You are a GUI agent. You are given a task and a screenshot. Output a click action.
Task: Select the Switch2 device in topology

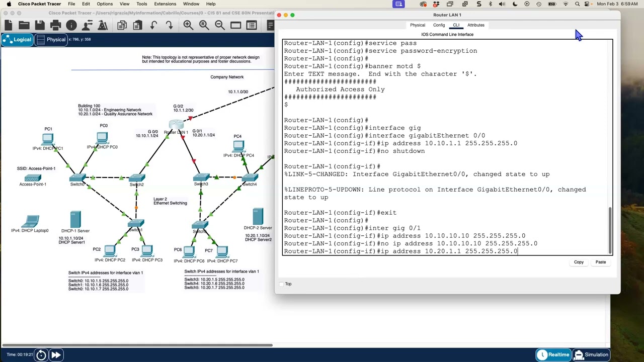click(x=136, y=178)
